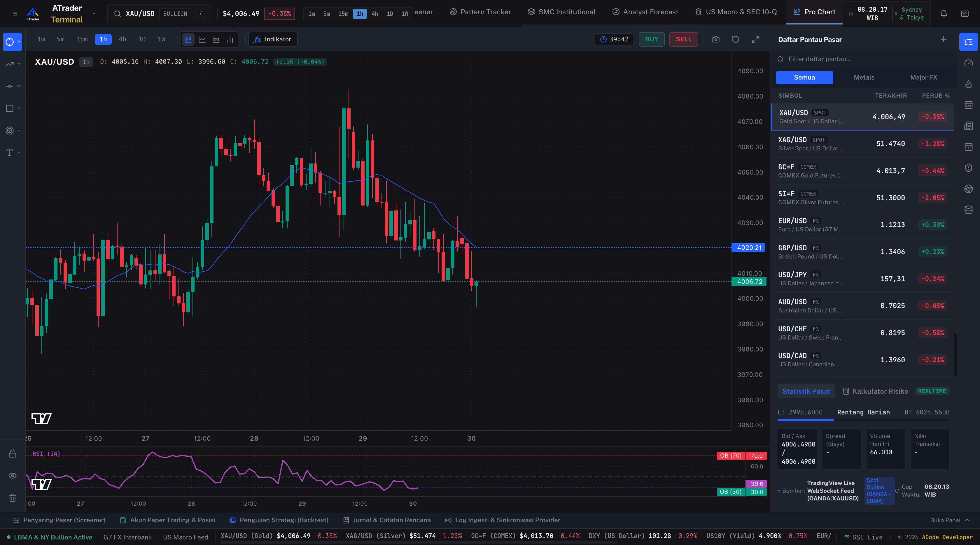Open the Pattern Tracker tab
Image resolution: width=980 pixels, height=545 pixels.
click(x=480, y=12)
